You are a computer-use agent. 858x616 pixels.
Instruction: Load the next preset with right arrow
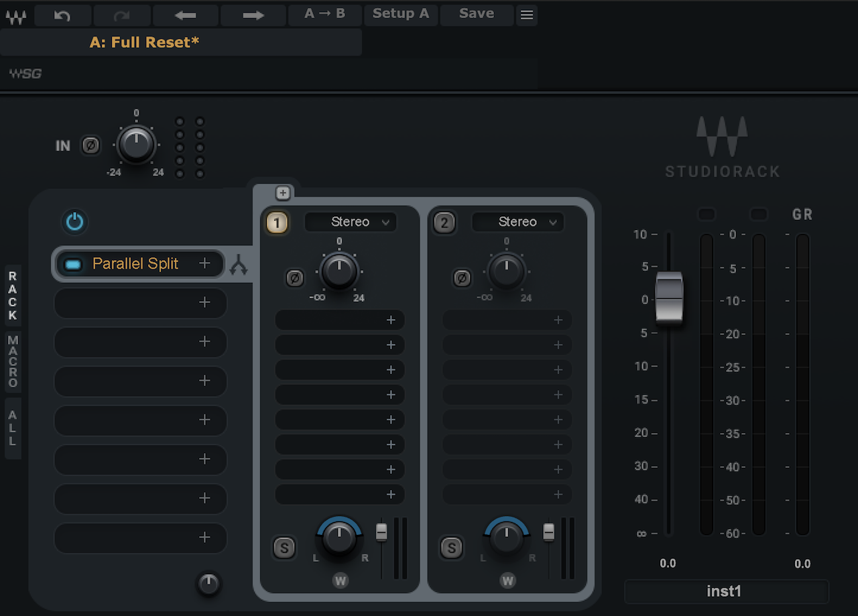[x=253, y=15]
